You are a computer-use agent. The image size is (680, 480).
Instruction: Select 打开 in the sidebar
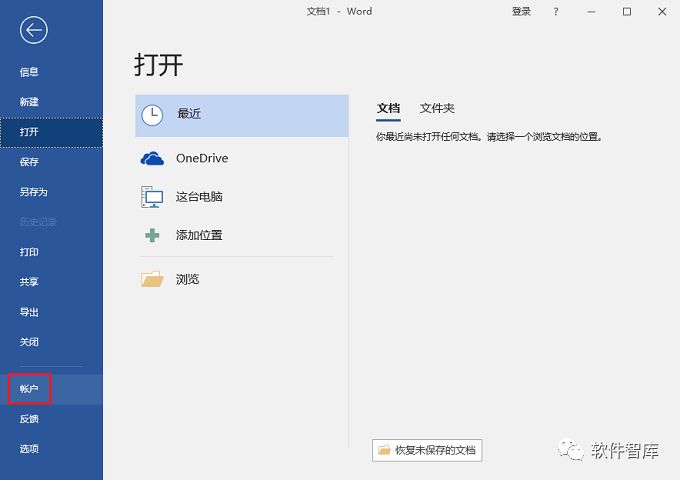coord(51,132)
